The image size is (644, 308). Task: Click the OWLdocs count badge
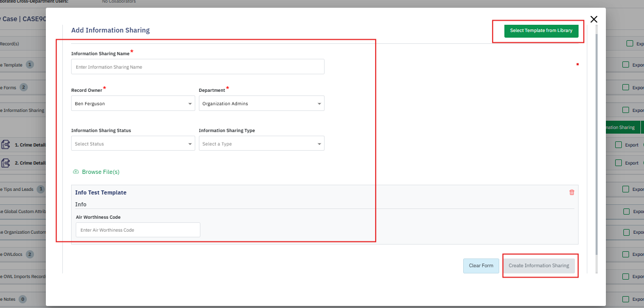pyautogui.click(x=29, y=254)
